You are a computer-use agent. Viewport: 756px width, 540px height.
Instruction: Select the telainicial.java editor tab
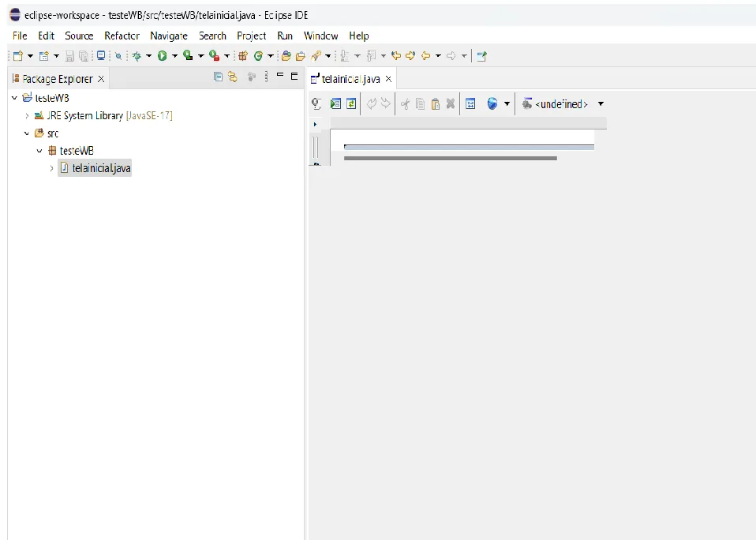point(350,79)
